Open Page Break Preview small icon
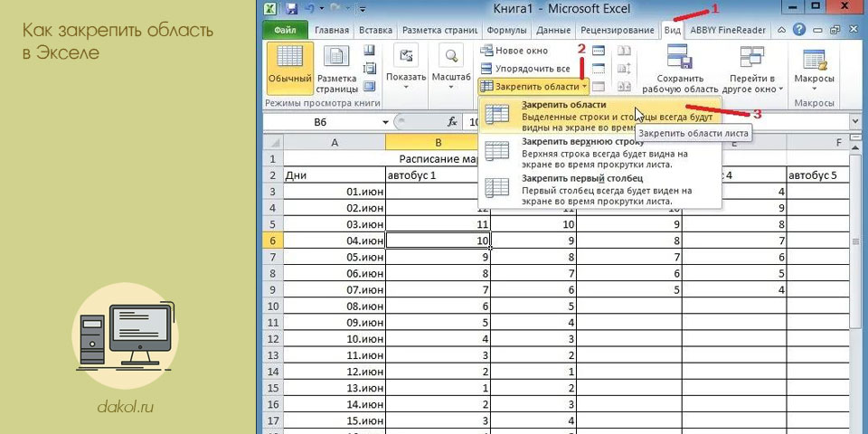Image resolution: width=868 pixels, height=434 pixels. [x=369, y=51]
